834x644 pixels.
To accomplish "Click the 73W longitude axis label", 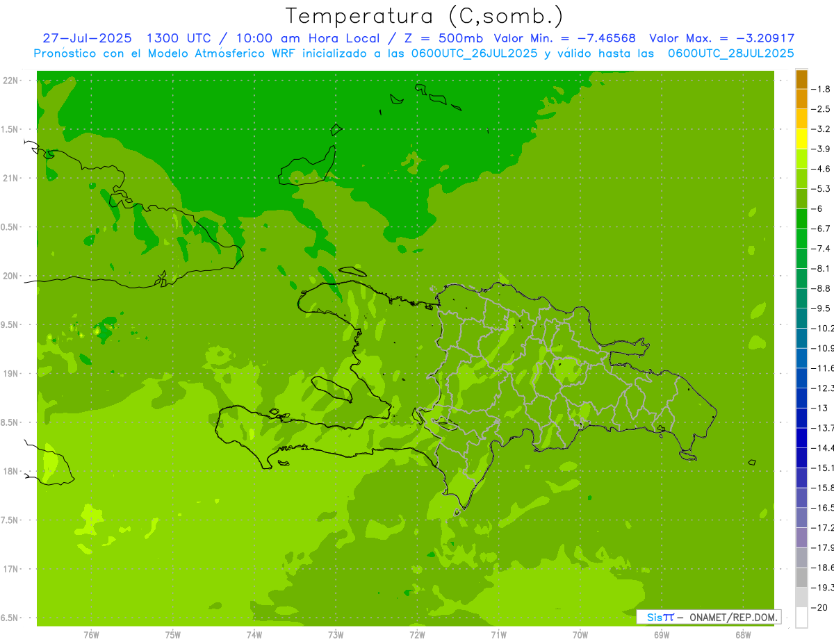I will tap(336, 635).
